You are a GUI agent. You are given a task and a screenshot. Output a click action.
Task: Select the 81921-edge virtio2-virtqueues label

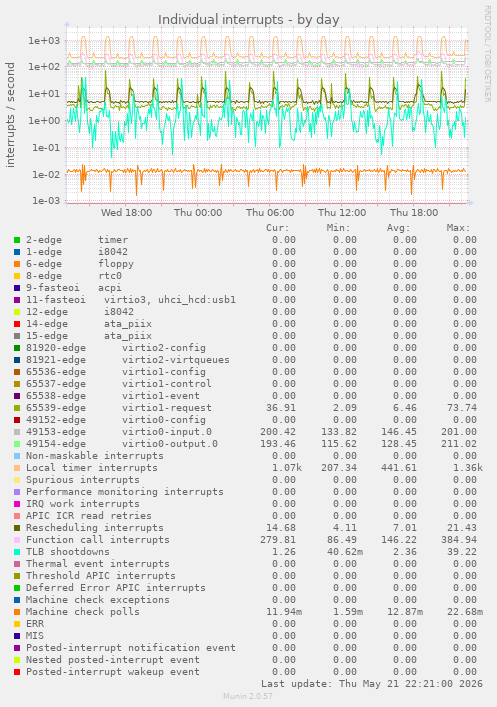(128, 360)
